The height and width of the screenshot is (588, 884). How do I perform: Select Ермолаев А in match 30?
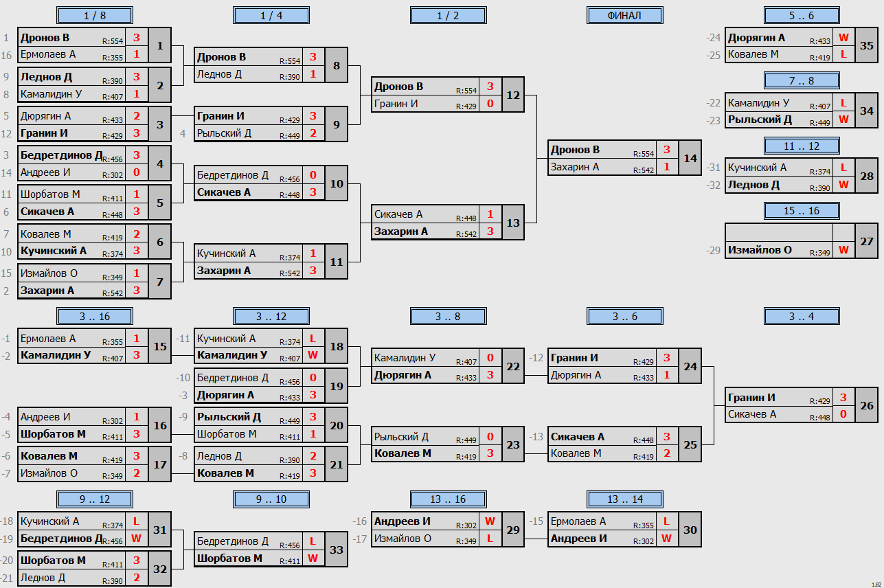(x=578, y=521)
